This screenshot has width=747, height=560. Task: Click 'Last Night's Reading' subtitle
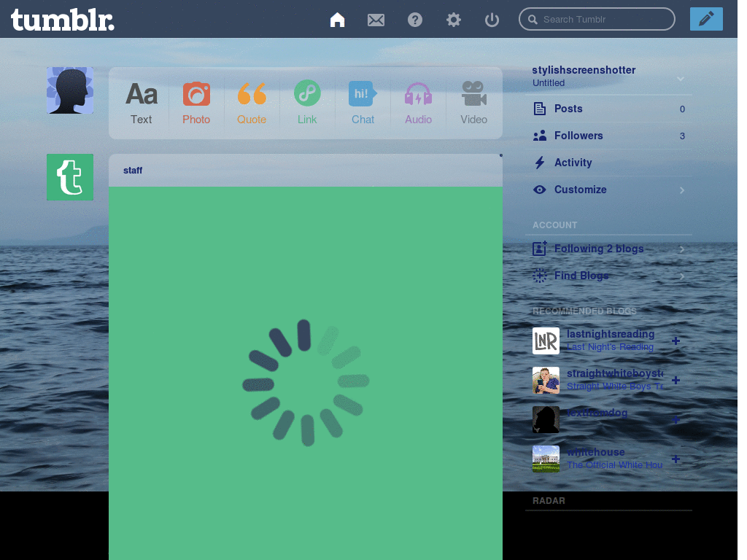coord(610,346)
